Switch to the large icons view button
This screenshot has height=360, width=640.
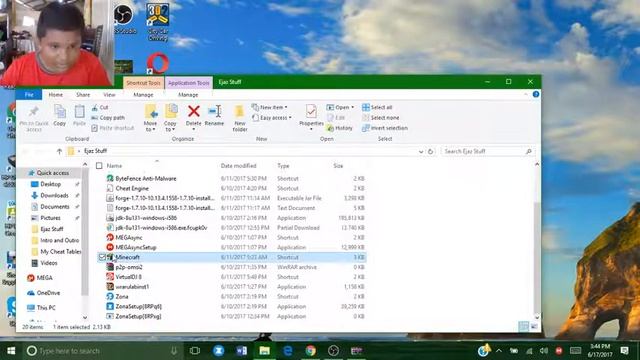pyautogui.click(x=534, y=327)
